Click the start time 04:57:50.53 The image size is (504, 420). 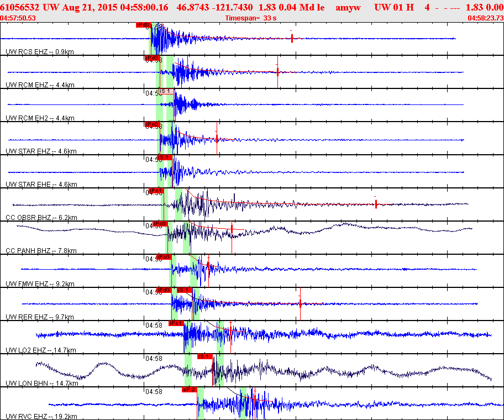18,18
